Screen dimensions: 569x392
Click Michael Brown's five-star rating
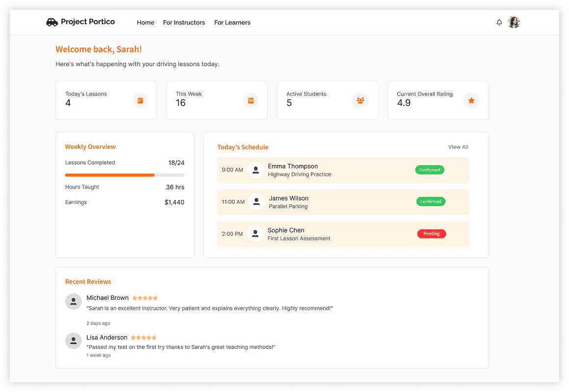pyautogui.click(x=145, y=298)
